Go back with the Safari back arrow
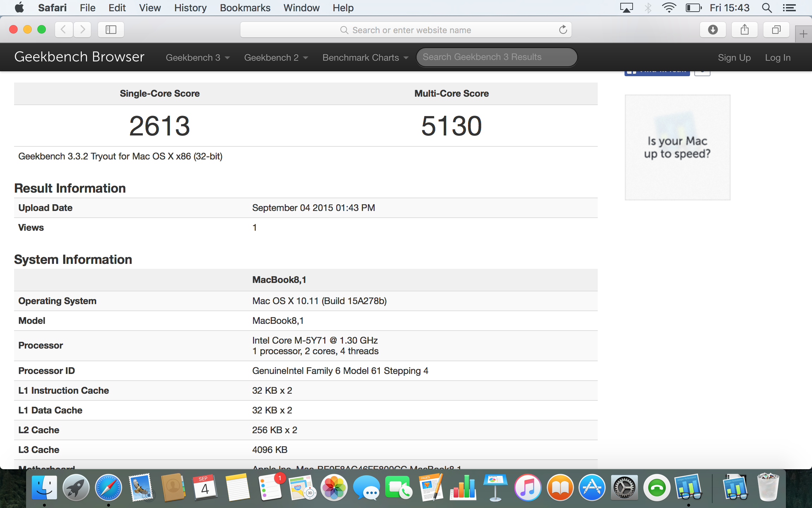 pos(64,30)
